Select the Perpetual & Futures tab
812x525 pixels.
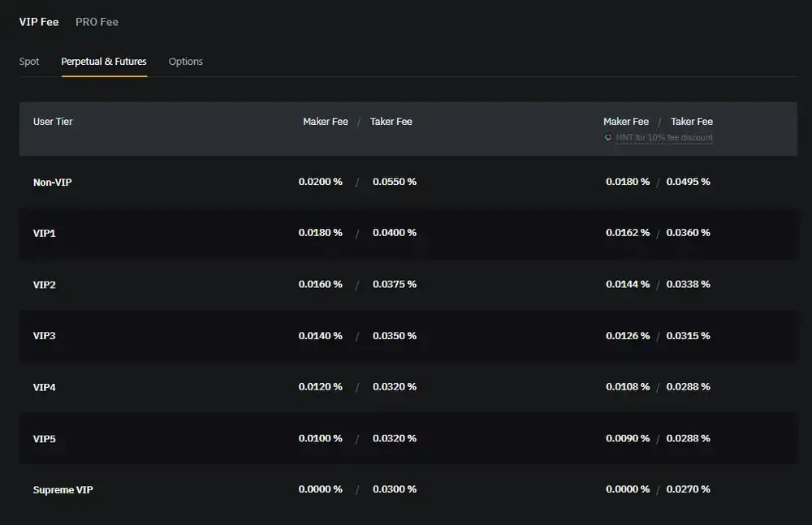tap(104, 62)
